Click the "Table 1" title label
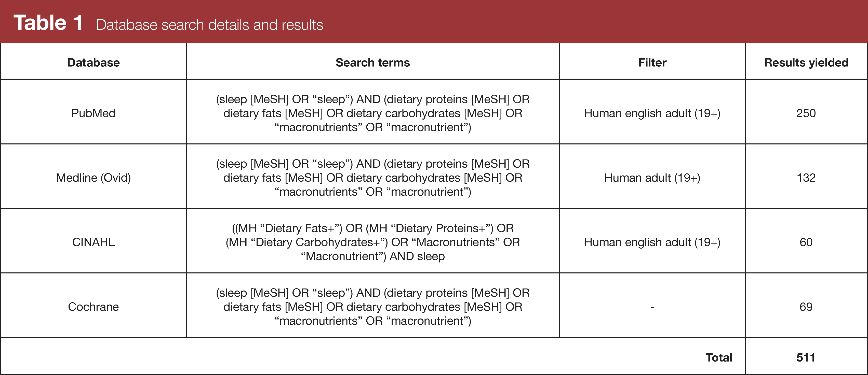Viewport: 868px width, 375px height. (x=48, y=23)
